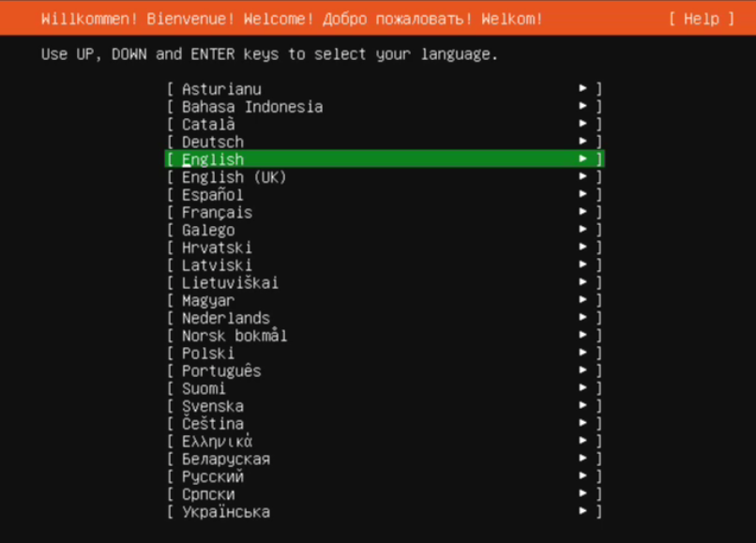Select Asturianu language

point(385,89)
